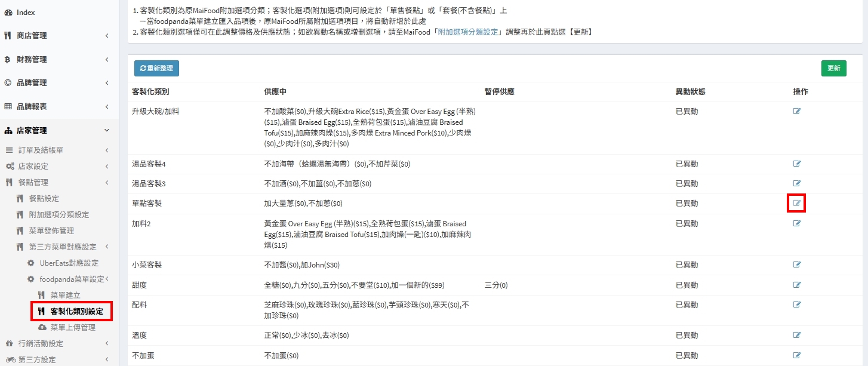868x366 pixels.
Task: Open edit icon for 甜度 row
Action: pos(797,285)
